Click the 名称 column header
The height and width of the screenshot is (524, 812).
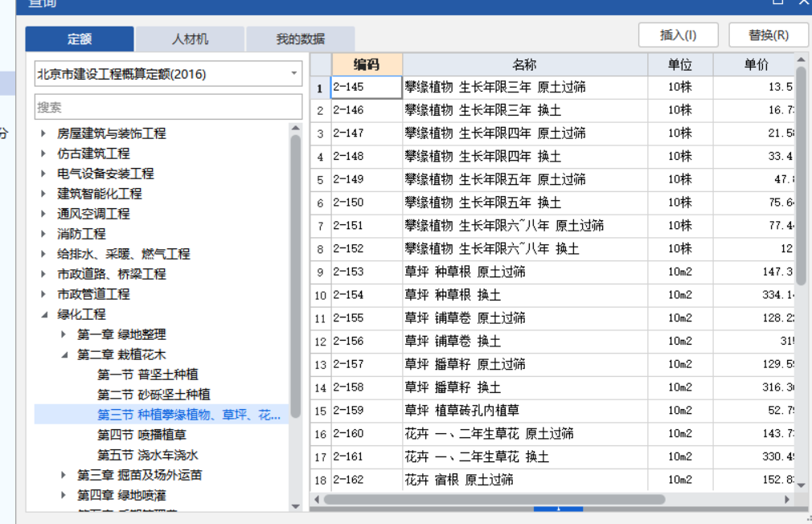tap(525, 65)
